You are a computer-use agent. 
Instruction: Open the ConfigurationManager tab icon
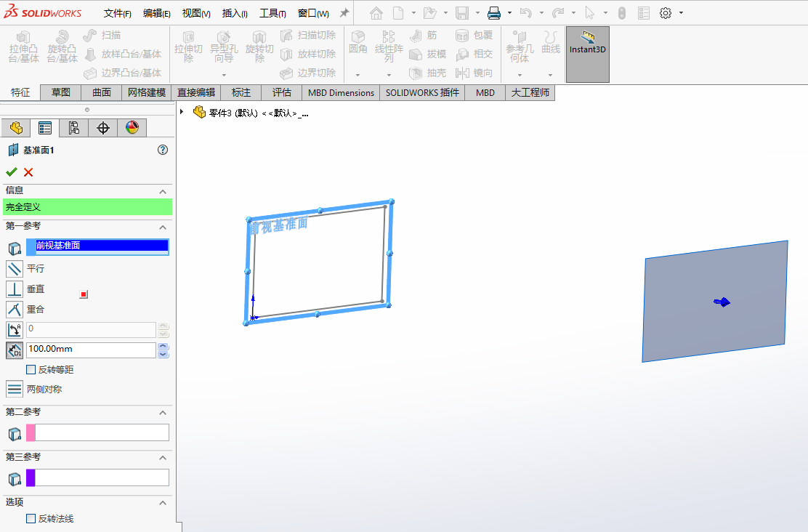[x=73, y=129]
